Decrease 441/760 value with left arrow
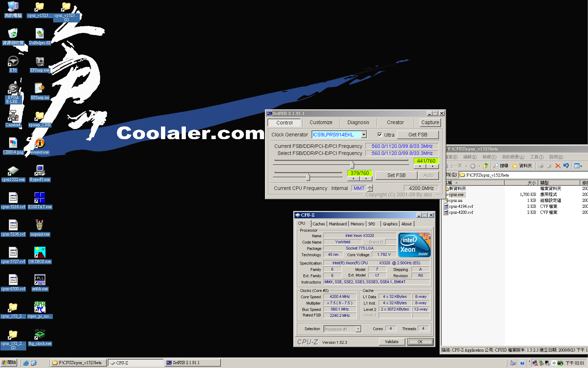This screenshot has height=368, width=588. 420,166
